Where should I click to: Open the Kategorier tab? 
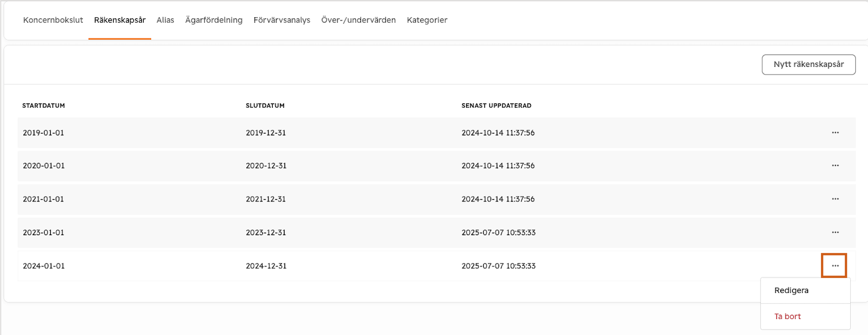(427, 20)
